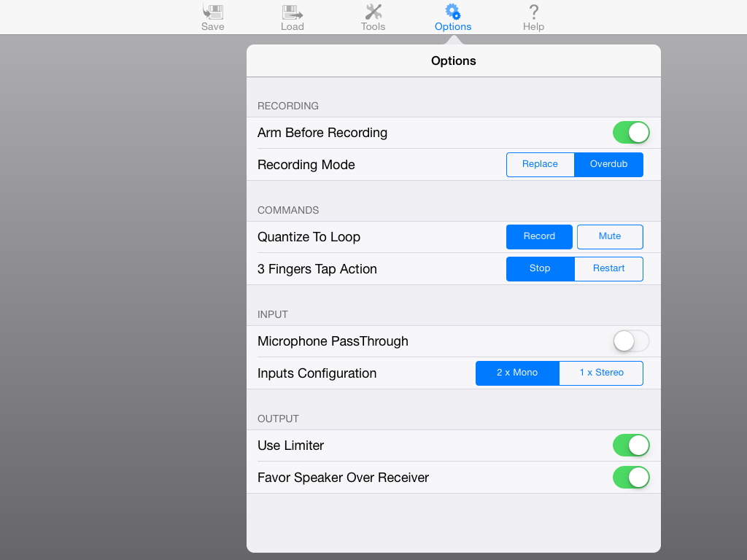Click the Inputs Configuration label
747x560 pixels.
coord(317,373)
